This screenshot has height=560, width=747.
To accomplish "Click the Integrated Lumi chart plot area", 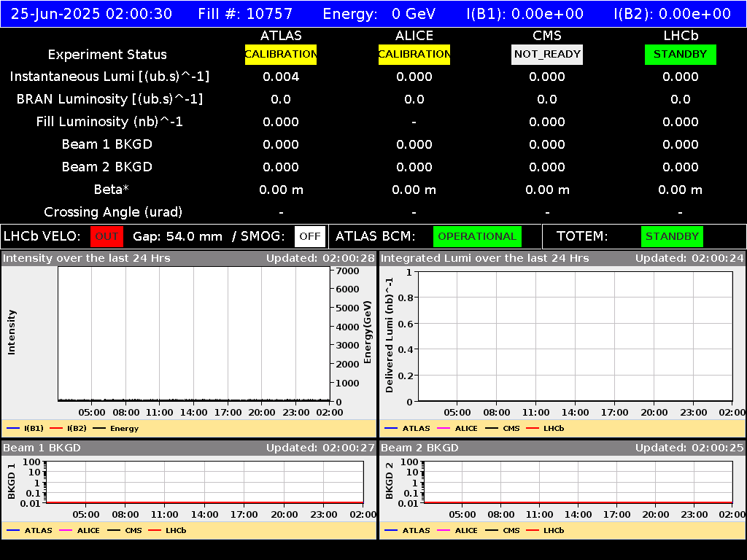I will click(x=575, y=336).
